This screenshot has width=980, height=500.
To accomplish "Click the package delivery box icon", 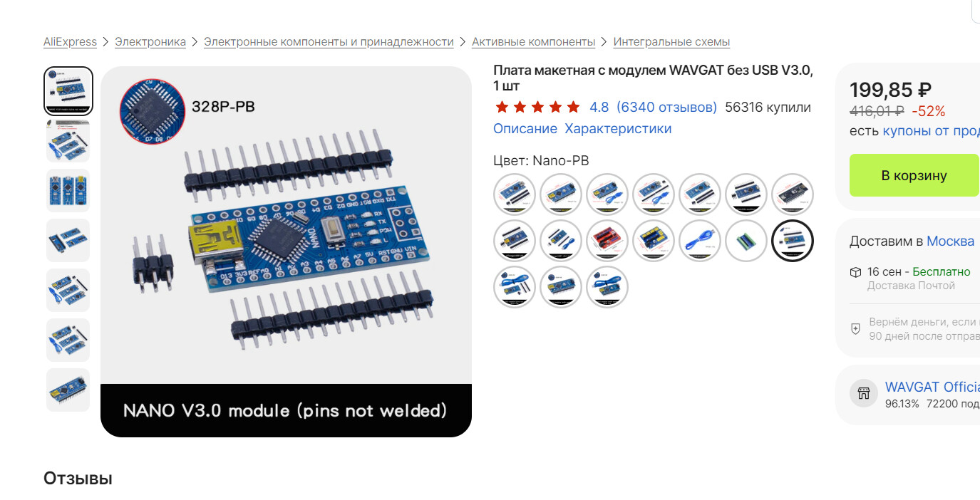I will pyautogui.click(x=856, y=272).
